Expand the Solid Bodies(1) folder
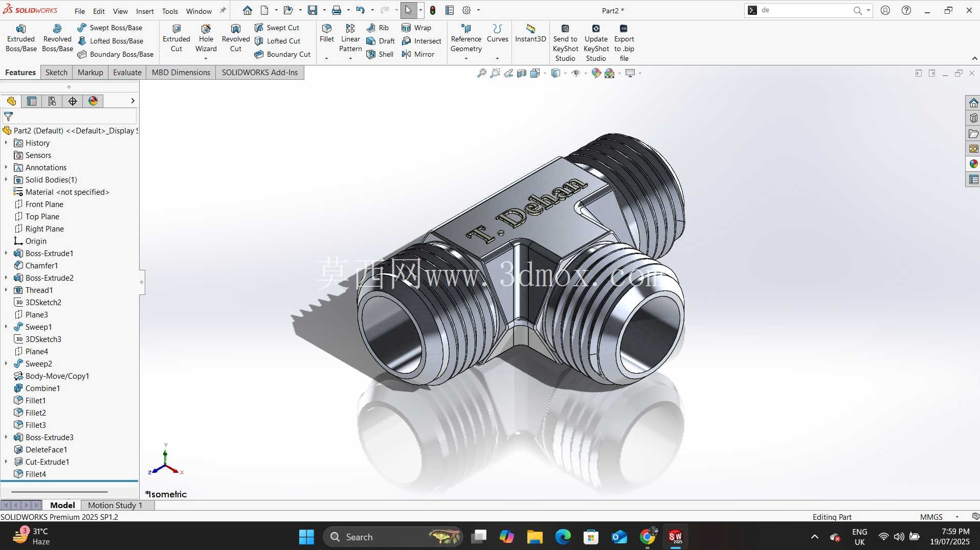 coord(6,180)
